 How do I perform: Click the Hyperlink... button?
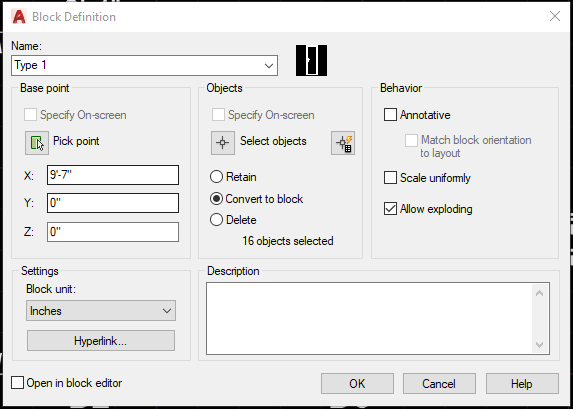101,341
